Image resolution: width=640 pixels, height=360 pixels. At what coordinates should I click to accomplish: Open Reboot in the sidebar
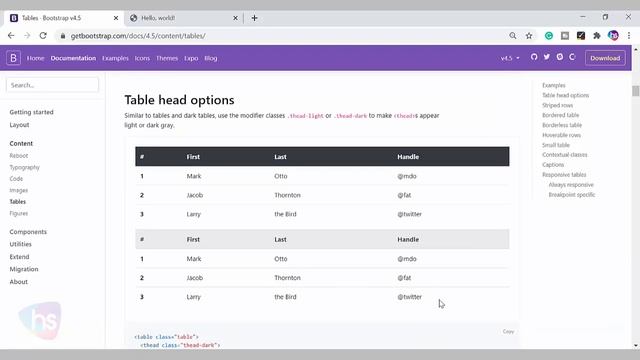coord(19,156)
